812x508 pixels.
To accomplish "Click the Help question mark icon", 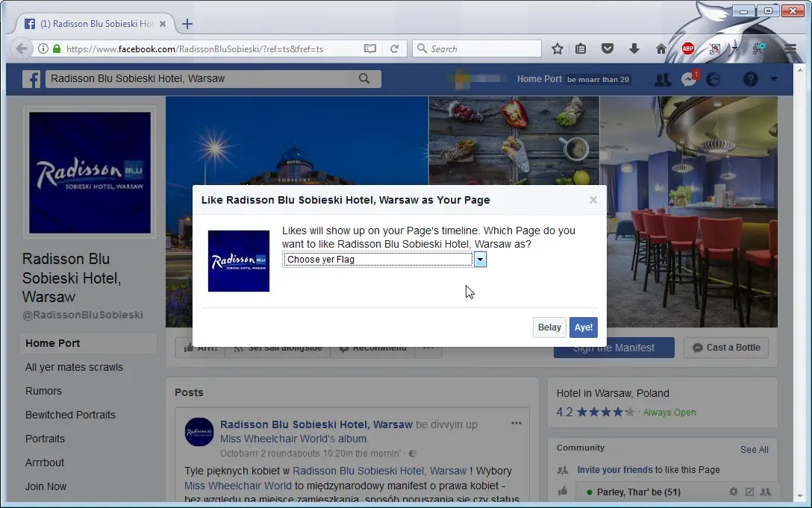I will click(750, 78).
